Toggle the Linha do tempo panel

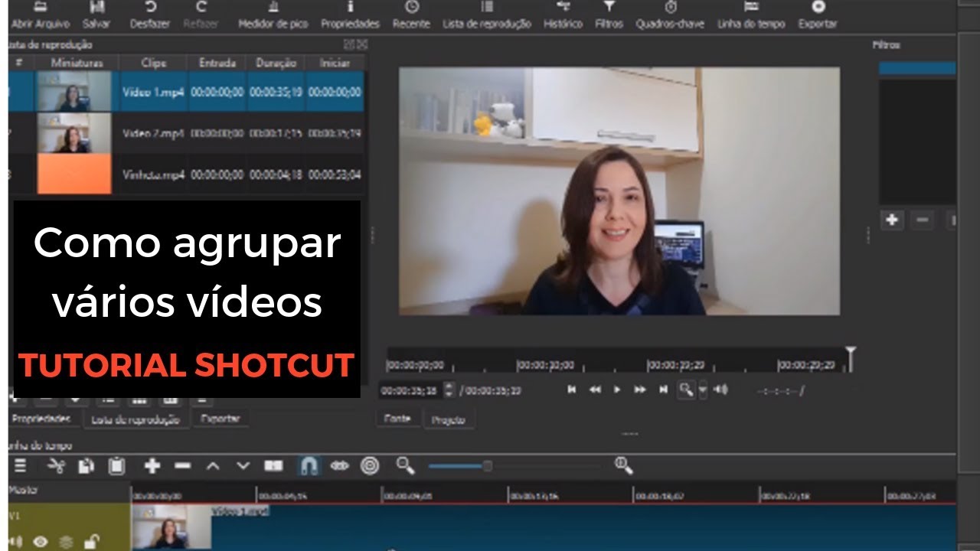[751, 15]
